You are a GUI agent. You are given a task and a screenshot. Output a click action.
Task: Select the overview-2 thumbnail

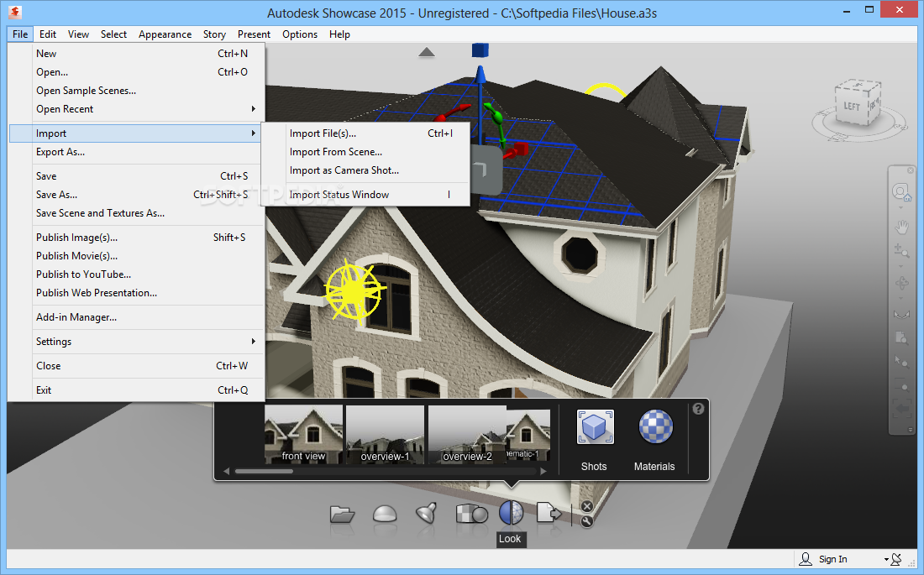pyautogui.click(x=467, y=434)
